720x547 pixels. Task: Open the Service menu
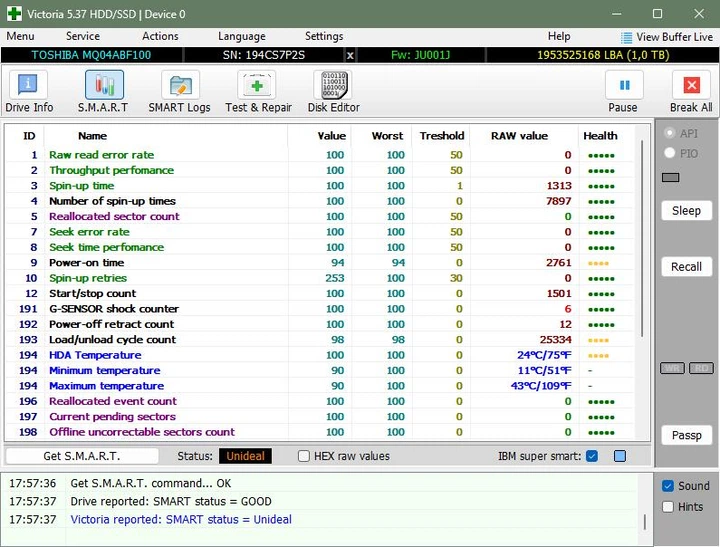tap(83, 36)
